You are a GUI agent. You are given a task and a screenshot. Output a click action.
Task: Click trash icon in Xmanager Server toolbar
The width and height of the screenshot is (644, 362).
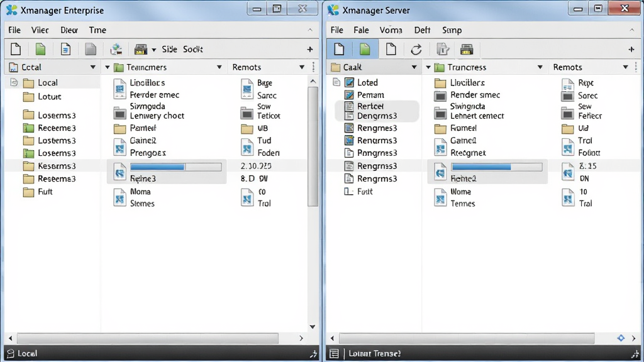[x=442, y=49]
